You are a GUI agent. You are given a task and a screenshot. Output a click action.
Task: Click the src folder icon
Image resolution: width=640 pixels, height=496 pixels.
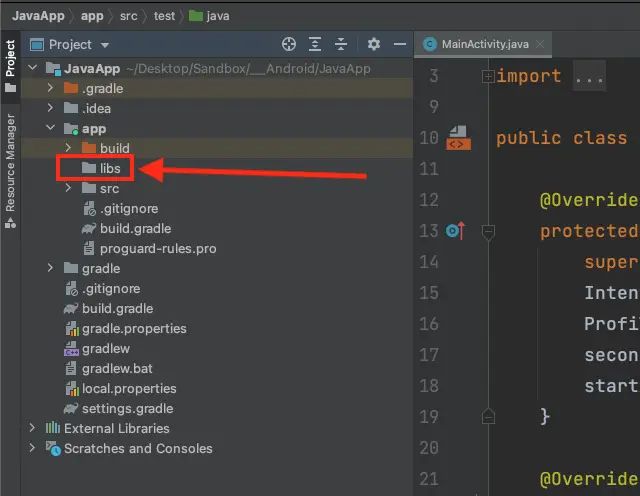point(89,188)
